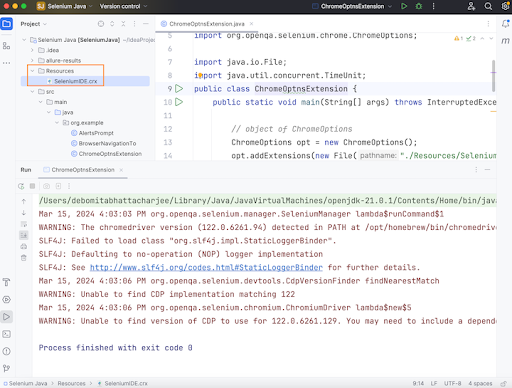
Task: Go to next highlighted error arrow
Action: click(x=491, y=38)
